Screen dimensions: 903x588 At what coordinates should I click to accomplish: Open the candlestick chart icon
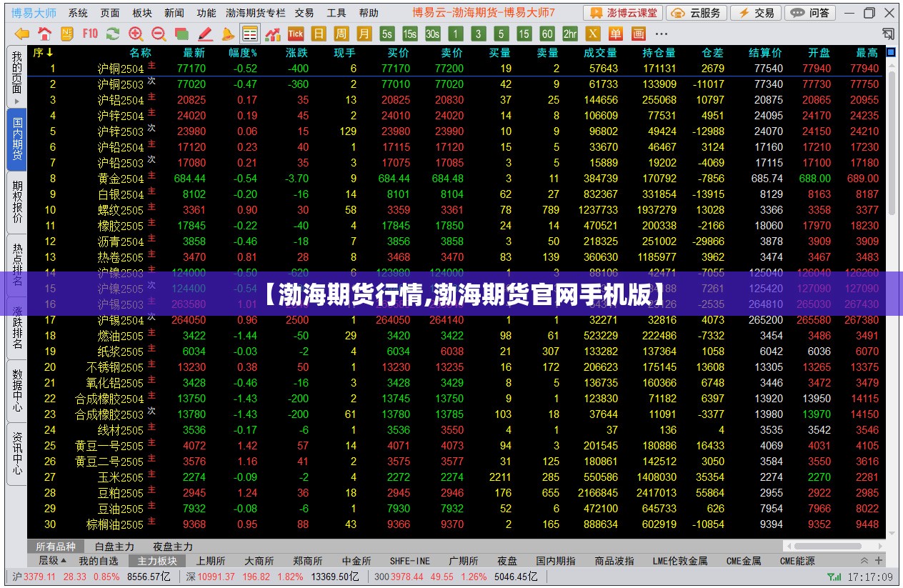[273, 34]
